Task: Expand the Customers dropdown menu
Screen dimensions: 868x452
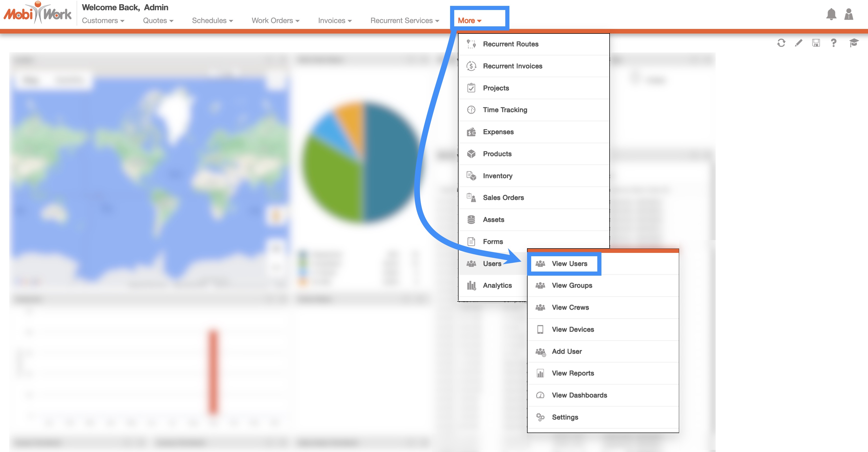Action: point(103,20)
